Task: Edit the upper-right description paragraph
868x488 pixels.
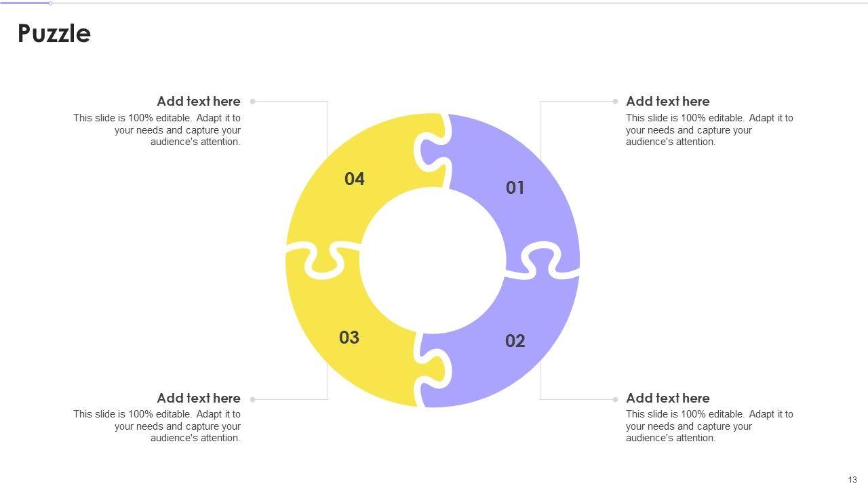Action: click(709, 129)
